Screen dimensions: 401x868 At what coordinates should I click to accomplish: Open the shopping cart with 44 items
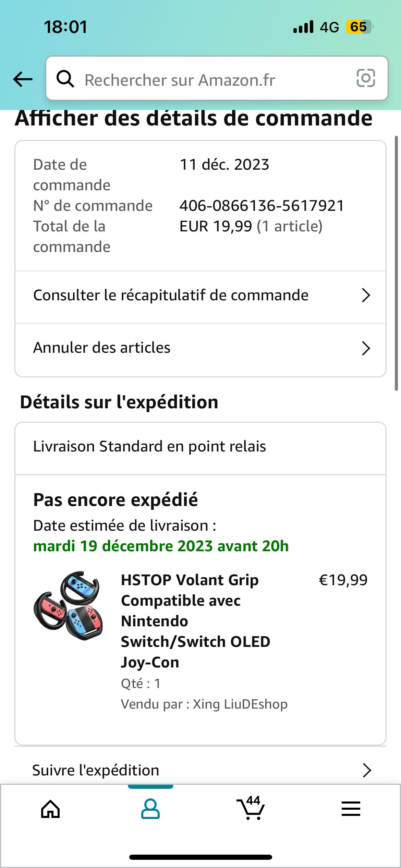[251, 808]
